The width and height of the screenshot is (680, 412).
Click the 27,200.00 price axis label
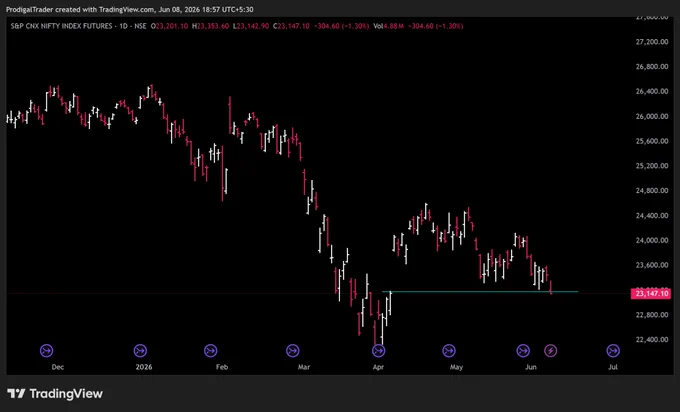[x=652, y=42]
